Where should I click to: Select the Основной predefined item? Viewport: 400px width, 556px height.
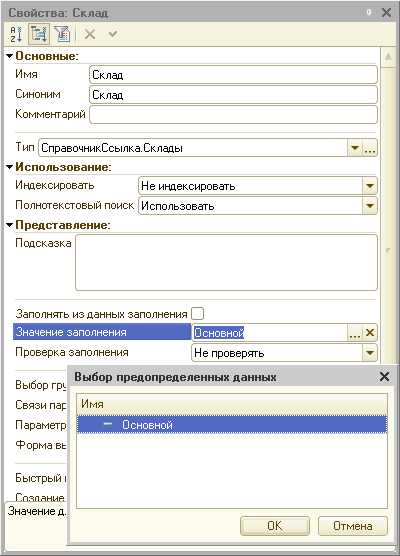(x=232, y=424)
